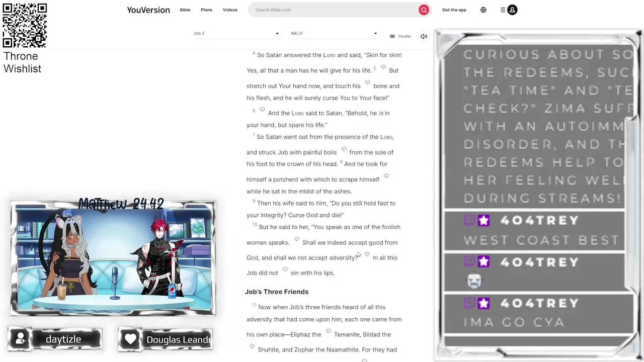Viewport: 644px width, 362px height.
Task: Play audio with the speaker icon
Action: click(424, 36)
